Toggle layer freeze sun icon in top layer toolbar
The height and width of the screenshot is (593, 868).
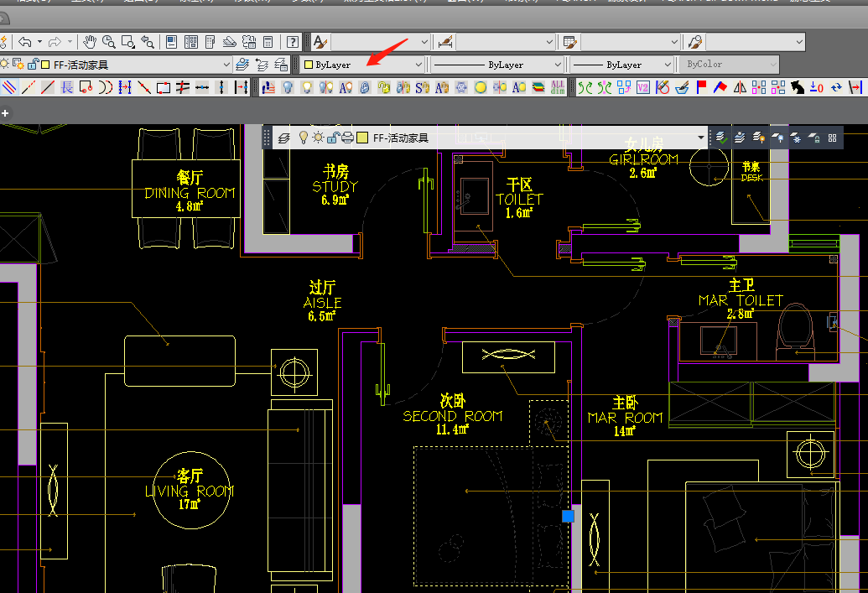click(x=4, y=65)
